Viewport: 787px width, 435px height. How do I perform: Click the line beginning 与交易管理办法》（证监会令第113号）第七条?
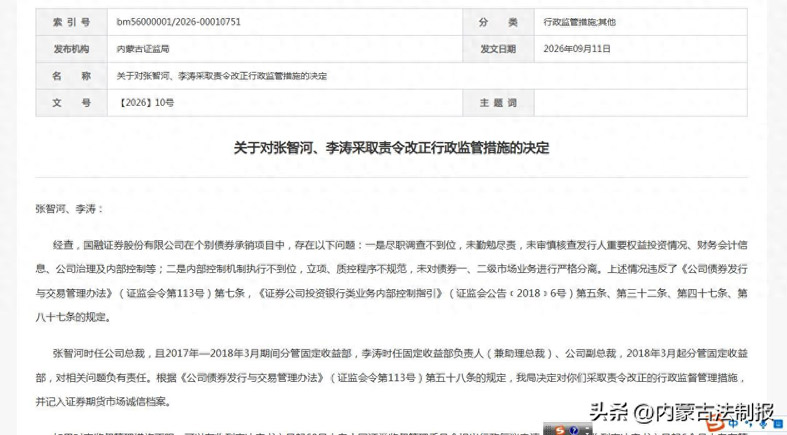click(391, 294)
